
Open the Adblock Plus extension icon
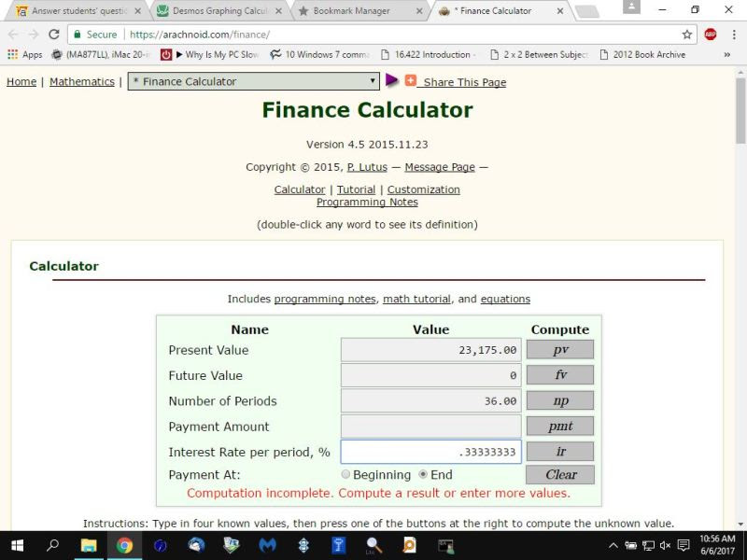pos(710,35)
